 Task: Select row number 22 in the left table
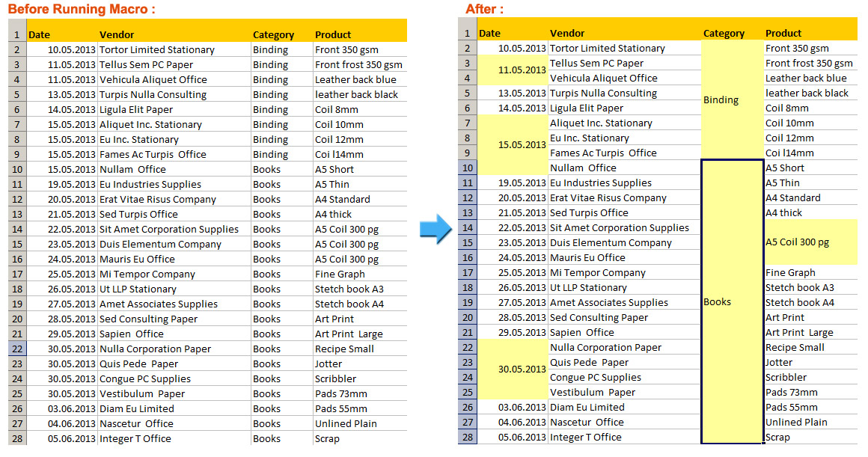click(x=16, y=349)
